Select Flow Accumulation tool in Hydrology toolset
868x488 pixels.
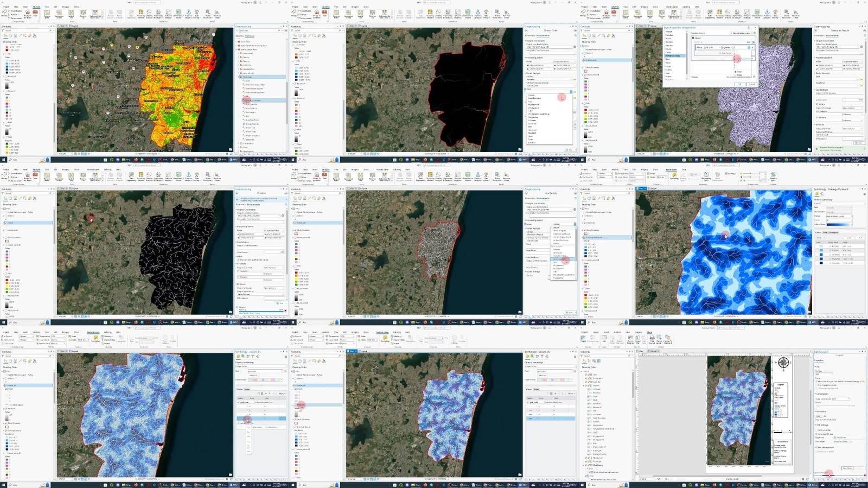point(253,100)
